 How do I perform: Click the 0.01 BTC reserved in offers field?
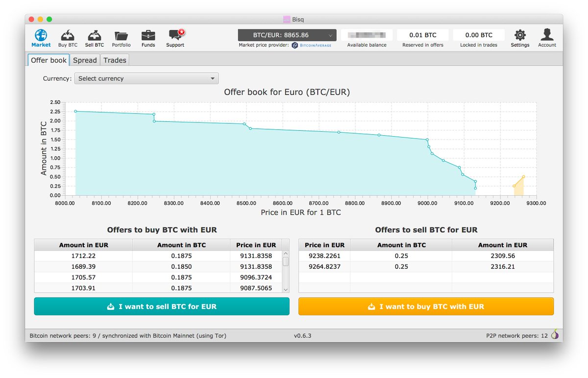[x=423, y=35]
